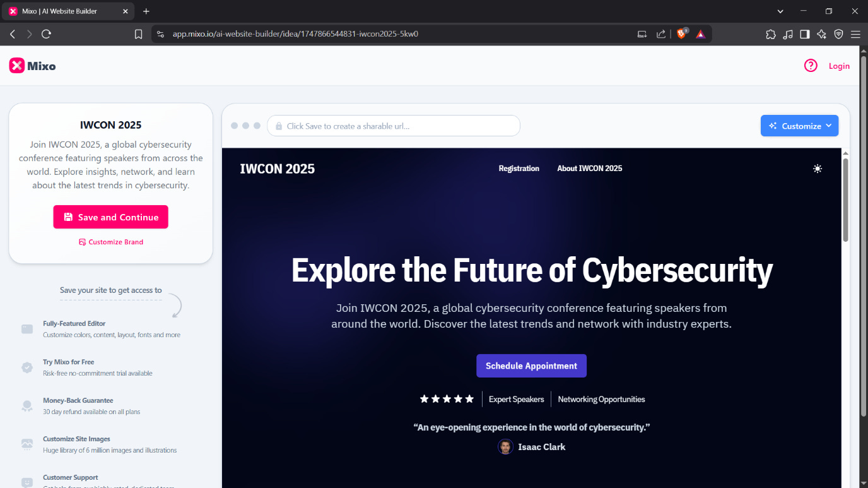The image size is (868, 488).
Task: Click the browser forward arrow
Action: (x=29, y=34)
